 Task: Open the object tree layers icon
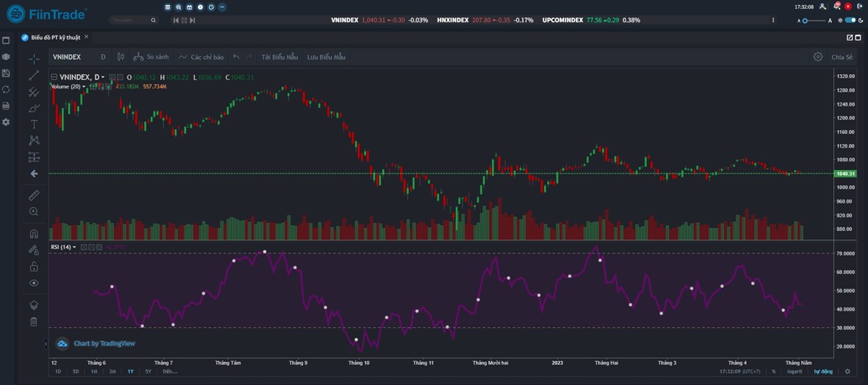[x=34, y=305]
